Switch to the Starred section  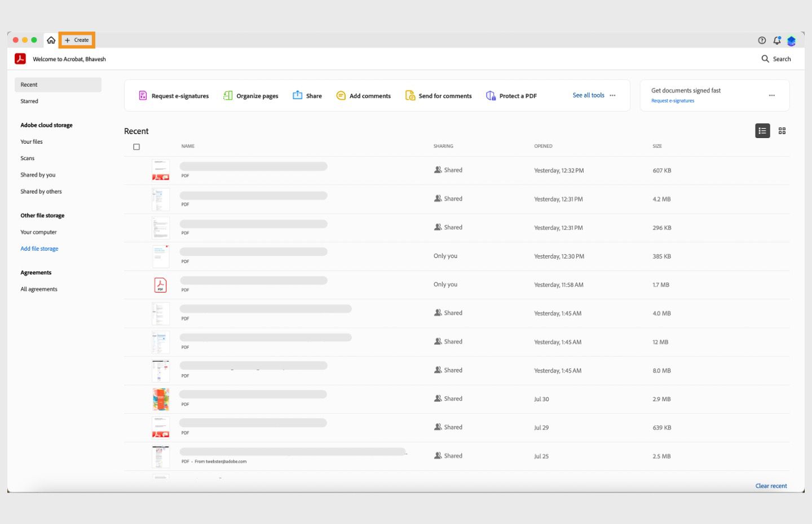click(x=29, y=101)
